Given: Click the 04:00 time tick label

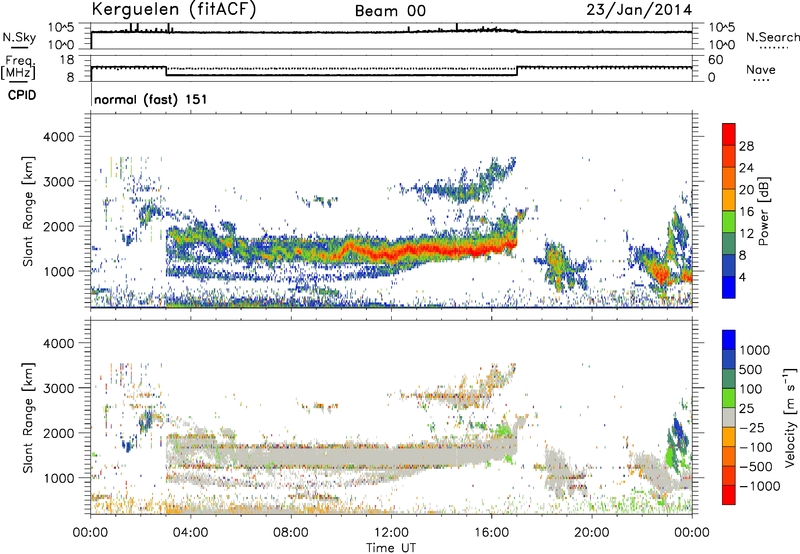Looking at the screenshot, I should pyautogui.click(x=191, y=533).
